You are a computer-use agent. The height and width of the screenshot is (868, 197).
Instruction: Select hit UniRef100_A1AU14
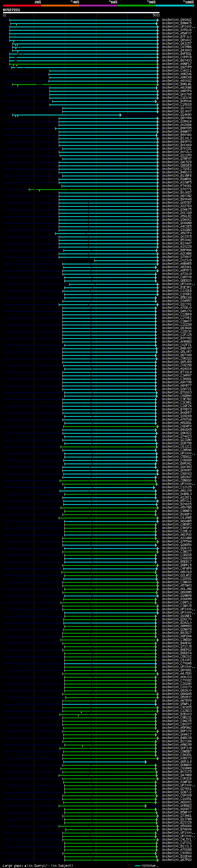[177, 369]
